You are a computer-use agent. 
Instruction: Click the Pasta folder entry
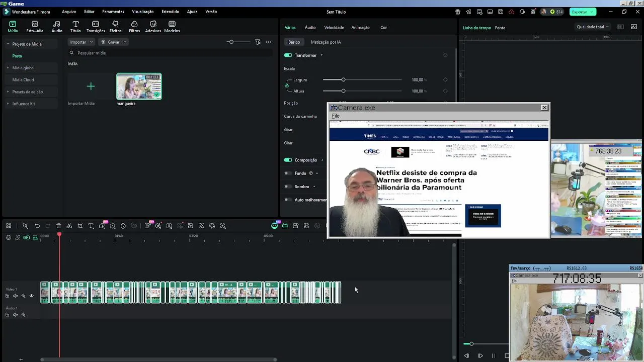(17, 56)
